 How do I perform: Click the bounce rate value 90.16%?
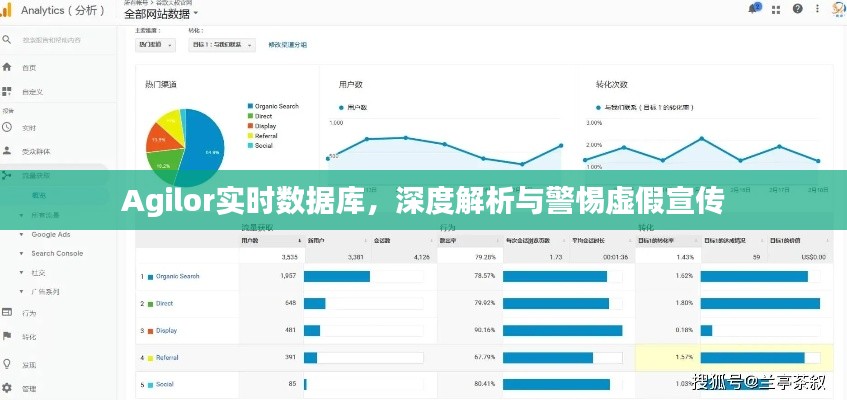coord(485,330)
